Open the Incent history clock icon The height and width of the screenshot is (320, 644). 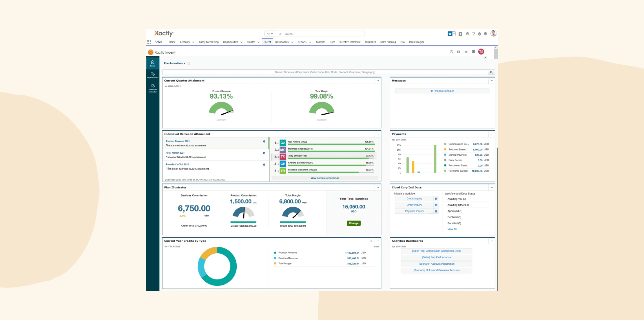452,52
